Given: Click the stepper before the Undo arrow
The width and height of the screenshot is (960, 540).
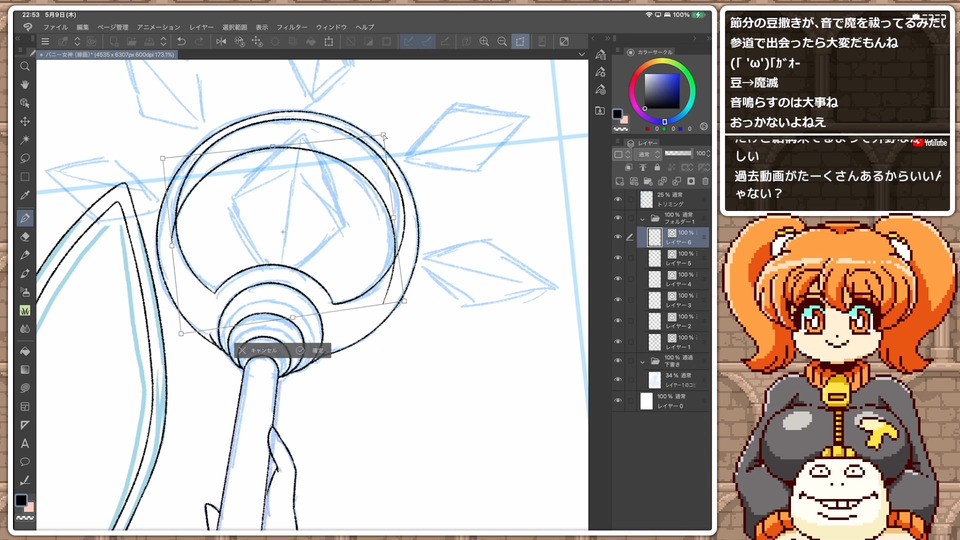Looking at the screenshot, I should click(163, 42).
